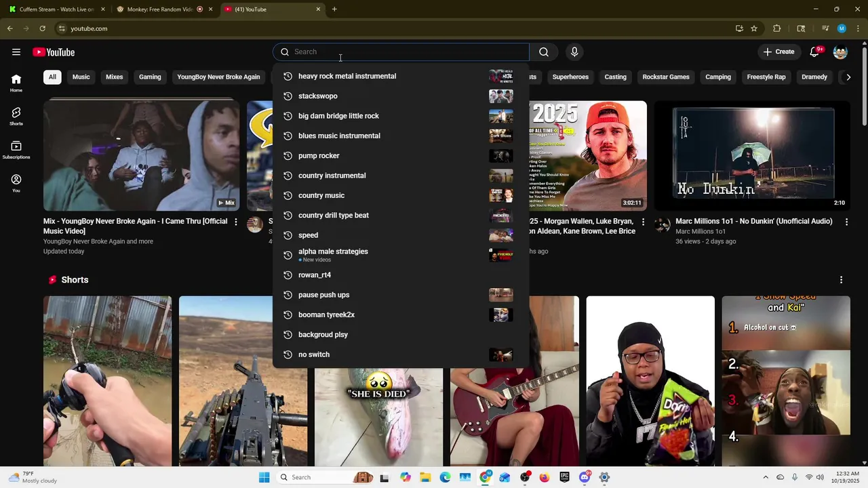Open No Dunkin' video thumbnail

[752, 156]
